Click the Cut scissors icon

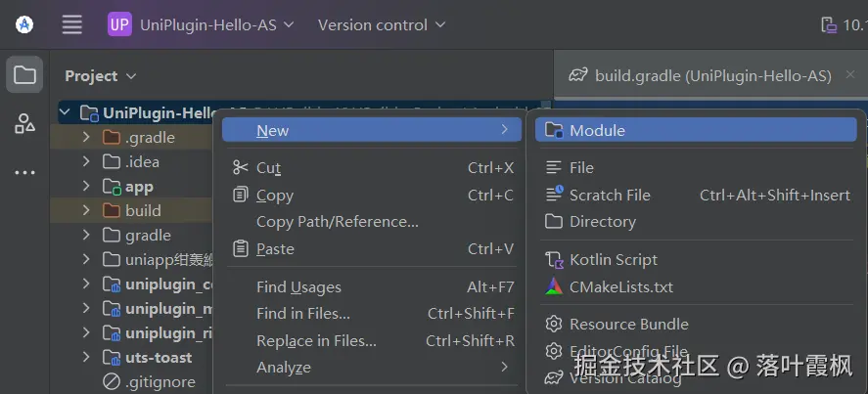pos(241,167)
